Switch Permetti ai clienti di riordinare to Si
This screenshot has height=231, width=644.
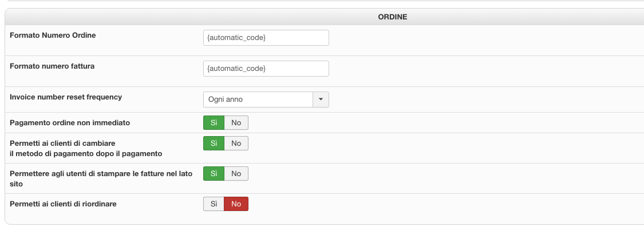coord(214,204)
